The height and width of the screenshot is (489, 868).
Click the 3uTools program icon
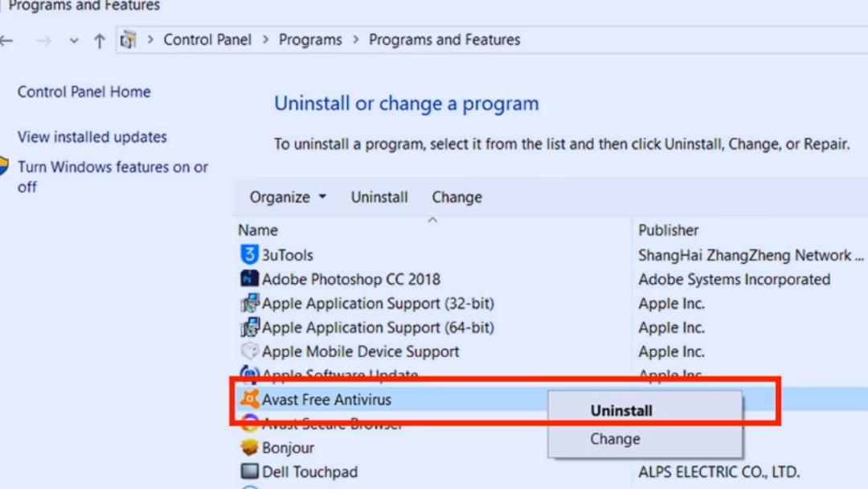[x=249, y=255]
